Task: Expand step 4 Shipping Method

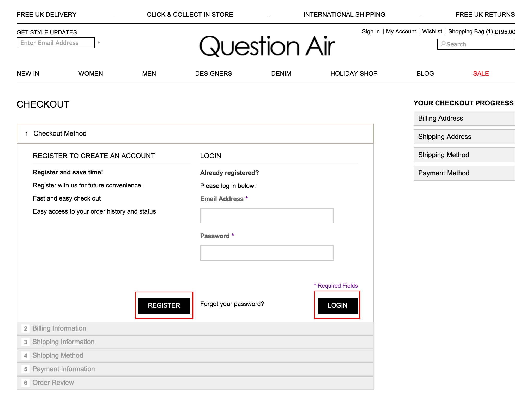Action: (x=195, y=356)
